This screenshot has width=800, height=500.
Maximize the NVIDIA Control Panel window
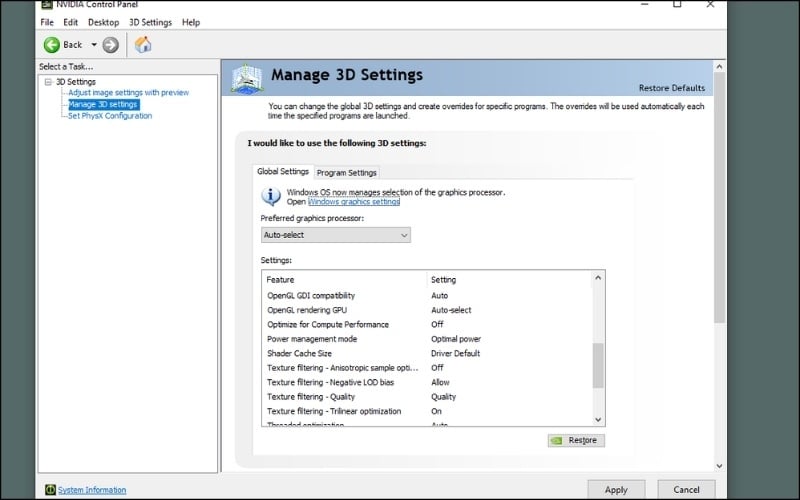[x=677, y=4]
